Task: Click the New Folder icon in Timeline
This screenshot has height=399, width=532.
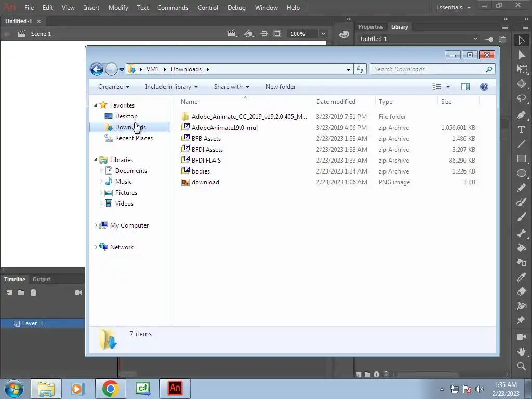Action: point(21,292)
